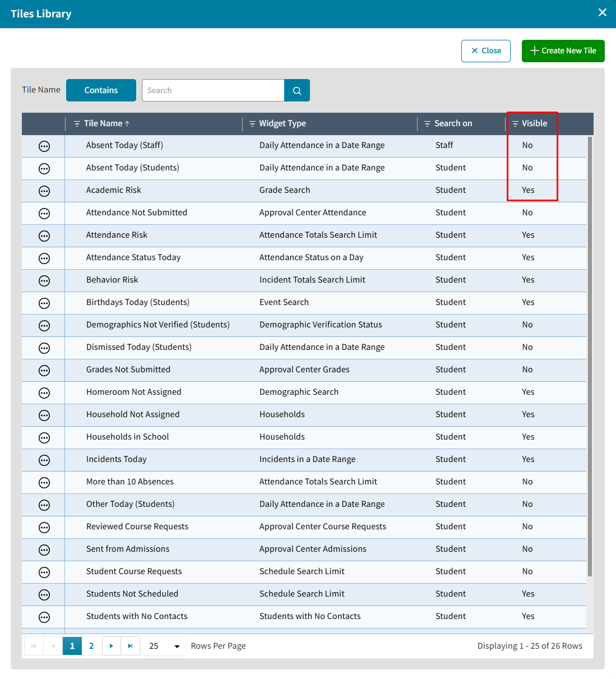
Task: Open actions menu for Sent from Admissions
Action: [x=44, y=550]
